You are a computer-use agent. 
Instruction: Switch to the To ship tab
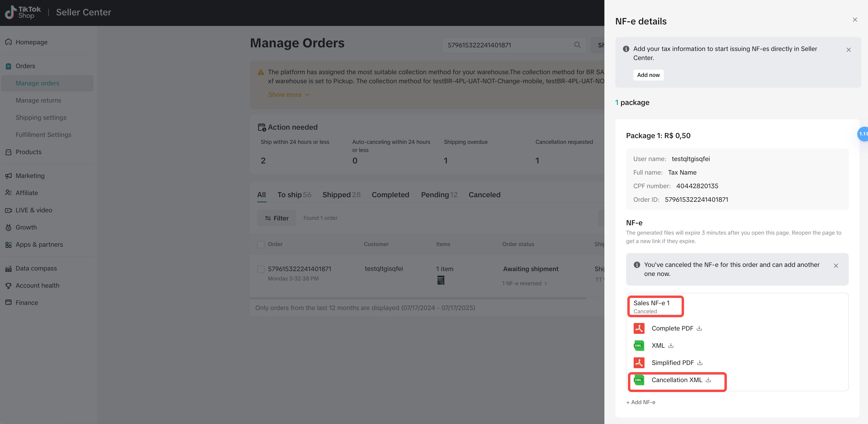294,195
